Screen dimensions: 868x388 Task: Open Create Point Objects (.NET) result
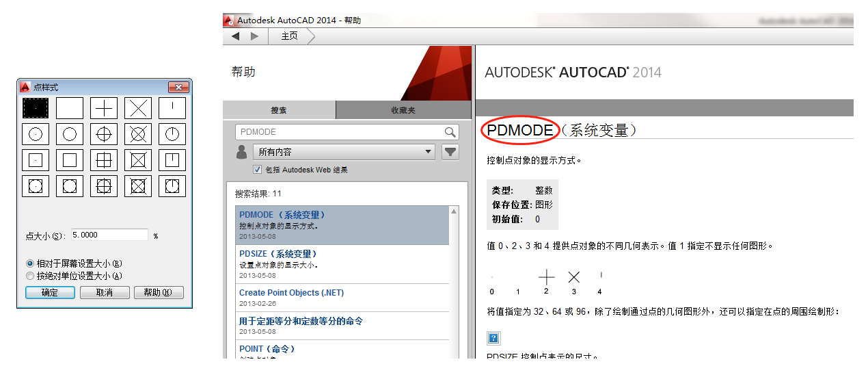(342, 298)
